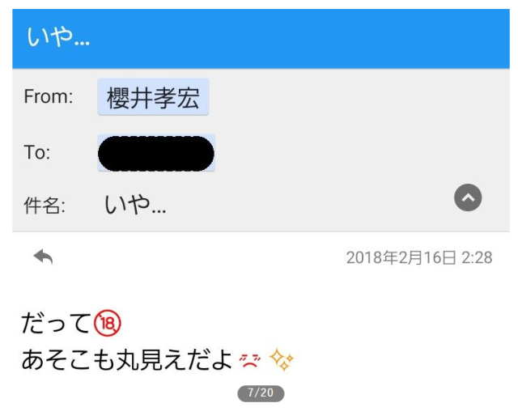
Task: Tap the blacked-out recipient chip
Action: [x=156, y=153]
